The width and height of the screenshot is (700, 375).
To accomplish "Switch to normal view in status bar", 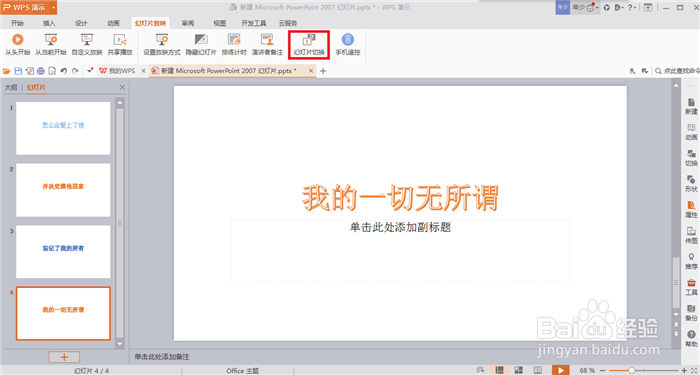I will click(500, 370).
